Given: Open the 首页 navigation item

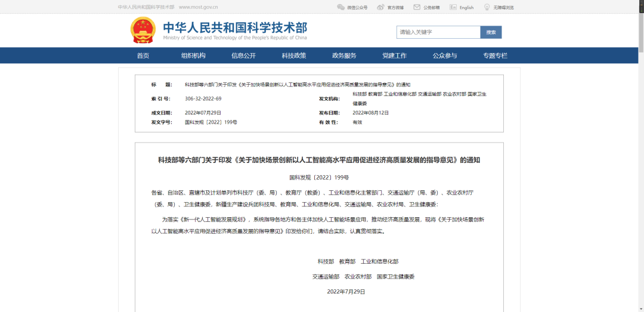Looking at the screenshot, I should tap(143, 56).
